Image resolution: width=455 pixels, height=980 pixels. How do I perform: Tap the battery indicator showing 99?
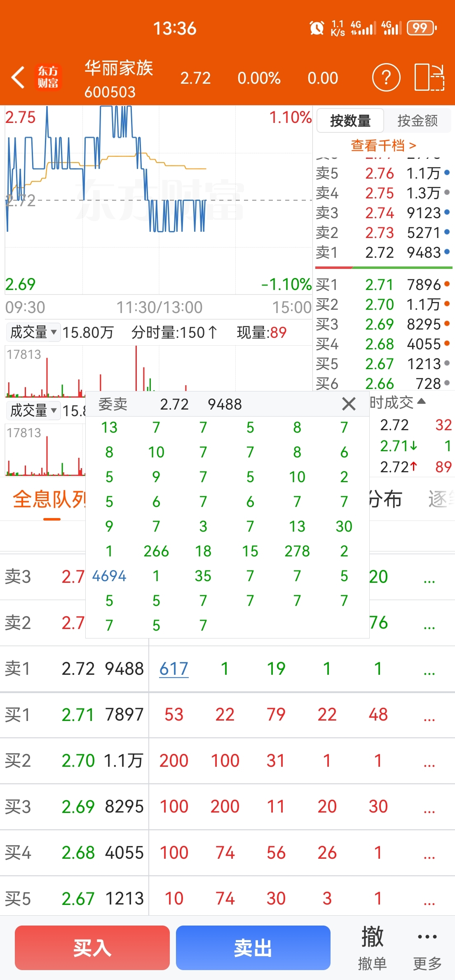coord(422,28)
